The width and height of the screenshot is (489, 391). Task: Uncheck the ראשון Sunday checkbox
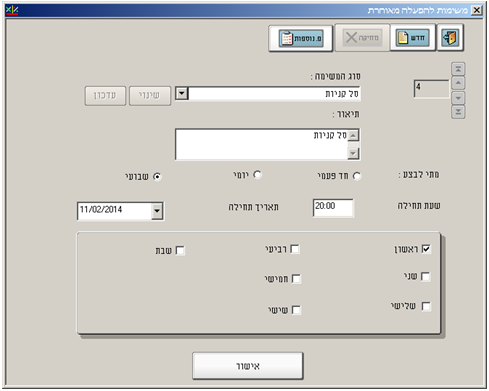(x=426, y=249)
